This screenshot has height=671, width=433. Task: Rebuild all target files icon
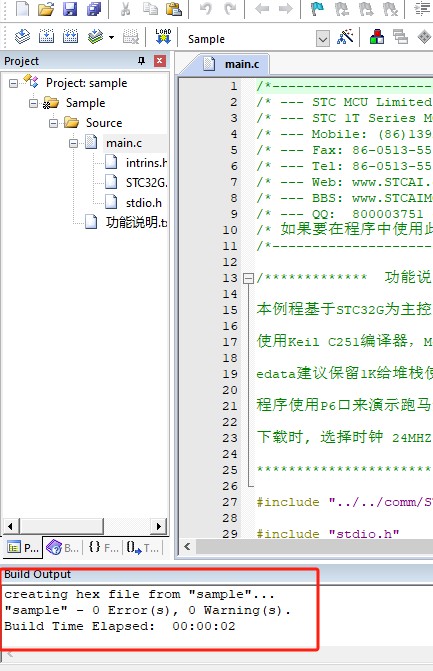pos(70,37)
